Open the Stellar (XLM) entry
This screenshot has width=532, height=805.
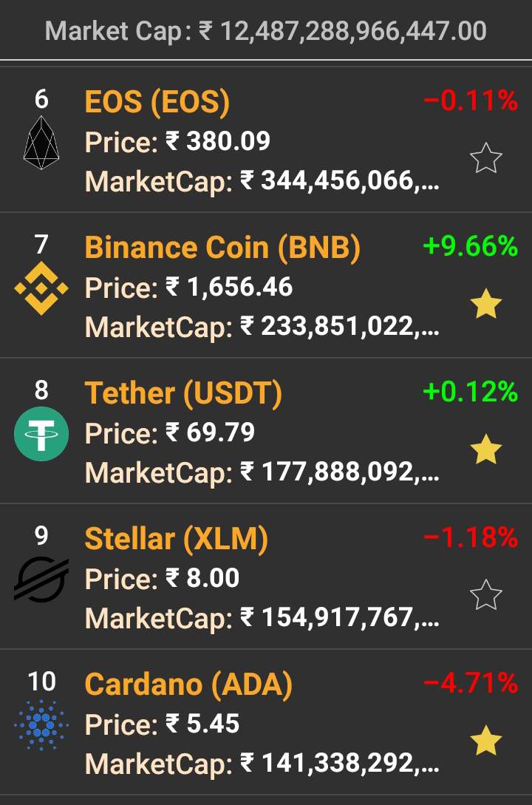177,540
